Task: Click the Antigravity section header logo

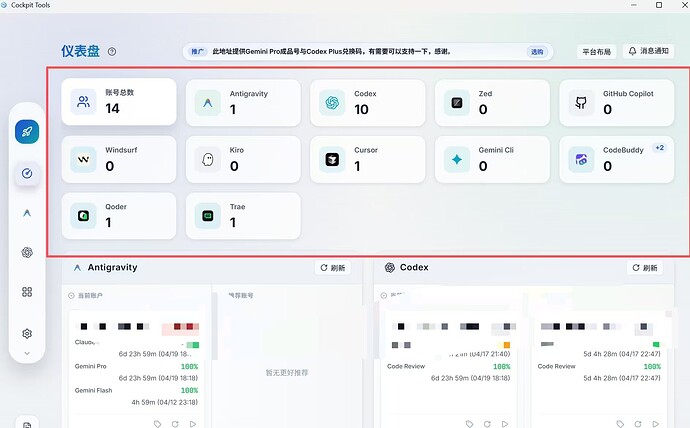Action: [x=77, y=267]
